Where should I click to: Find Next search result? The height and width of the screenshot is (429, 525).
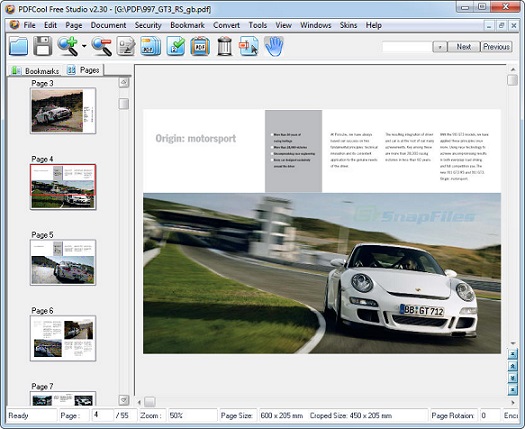[x=464, y=47]
